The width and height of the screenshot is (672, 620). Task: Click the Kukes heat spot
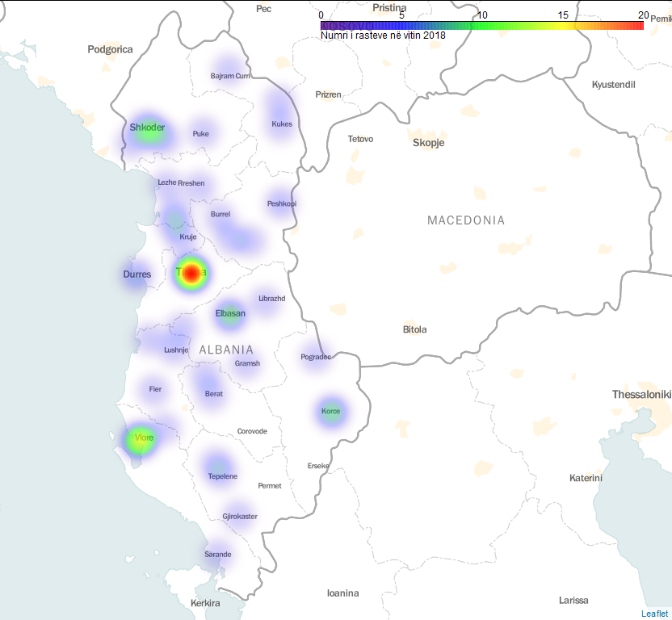(281, 121)
